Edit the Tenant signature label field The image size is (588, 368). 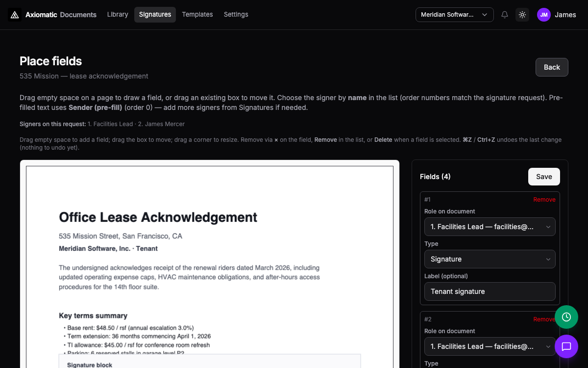pyautogui.click(x=490, y=291)
